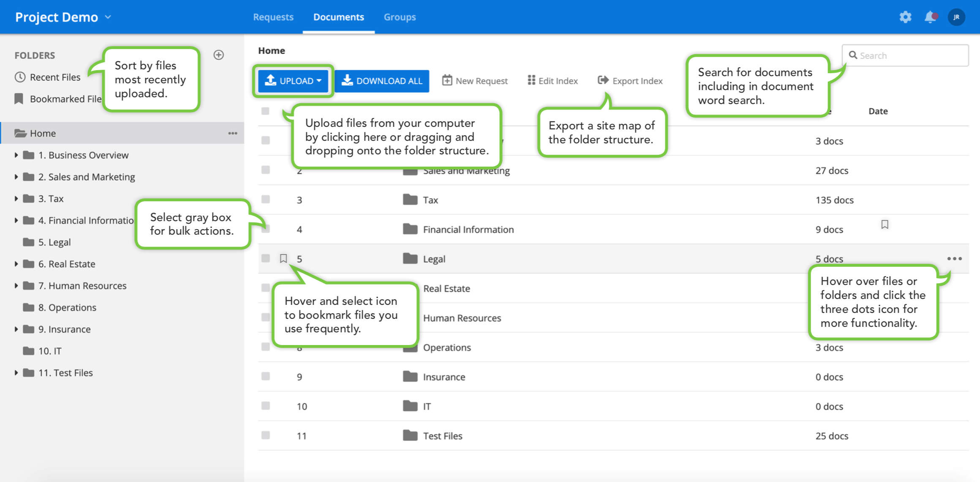Image resolution: width=980 pixels, height=482 pixels.
Task: Click the bookmark icon on the Legal row
Action: coord(283,258)
